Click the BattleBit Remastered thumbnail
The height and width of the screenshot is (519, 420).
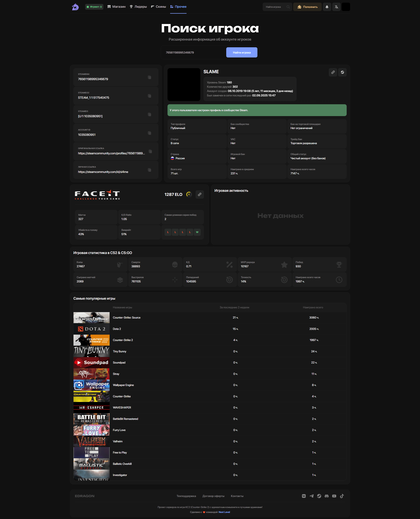pyautogui.click(x=91, y=419)
